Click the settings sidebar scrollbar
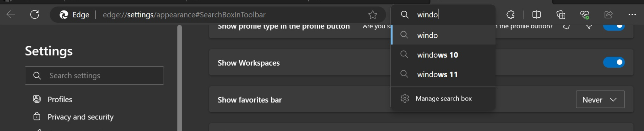Viewport: 644px width, 131px height. pos(179,78)
